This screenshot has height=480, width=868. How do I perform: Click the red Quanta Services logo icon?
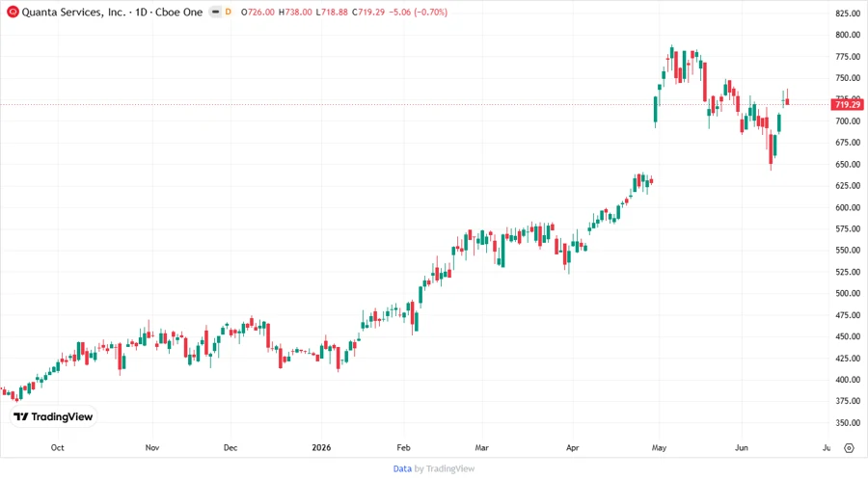pos(13,12)
